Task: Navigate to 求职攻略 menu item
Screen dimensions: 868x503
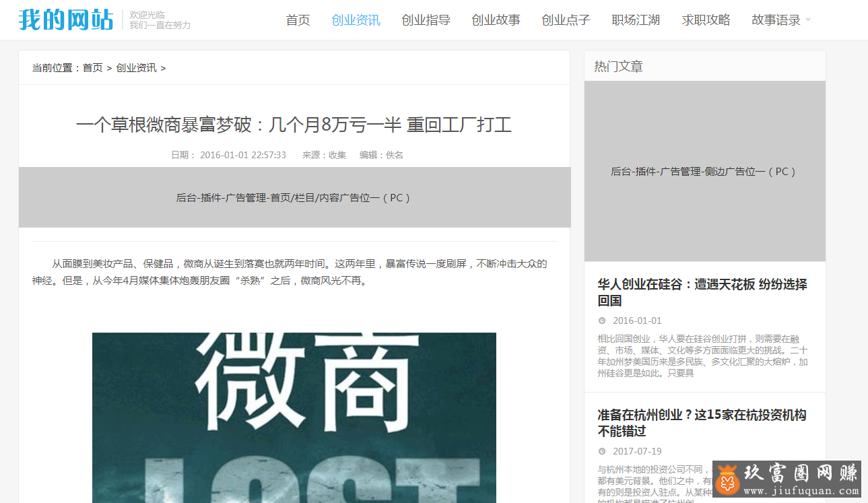Action: point(706,20)
